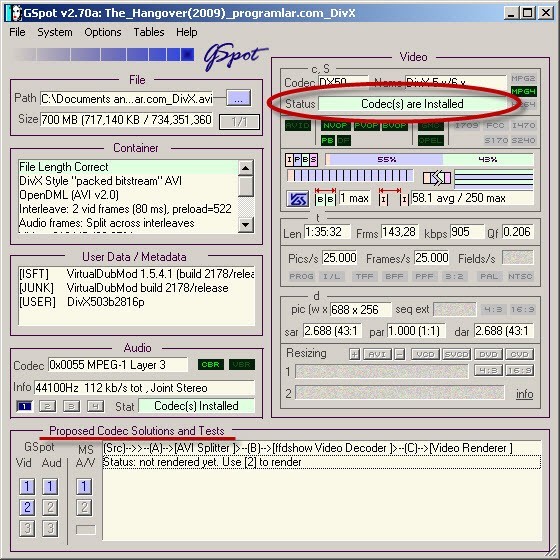560x560 pixels.
Task: Click the PAL indicator
Action: click(489, 276)
